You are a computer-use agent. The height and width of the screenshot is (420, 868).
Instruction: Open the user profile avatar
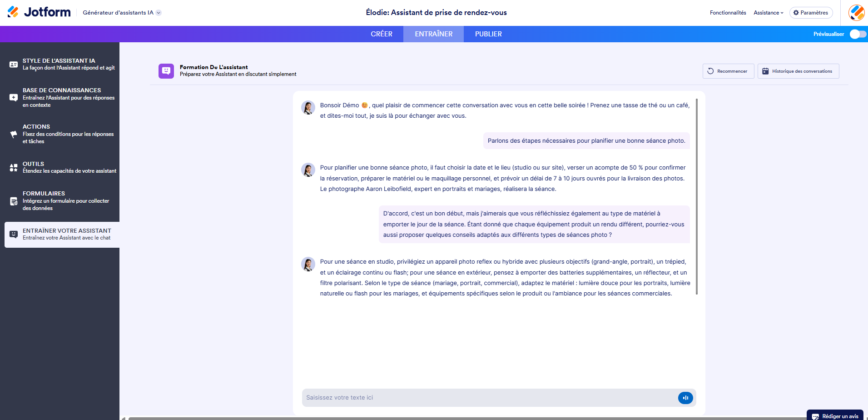[857, 13]
